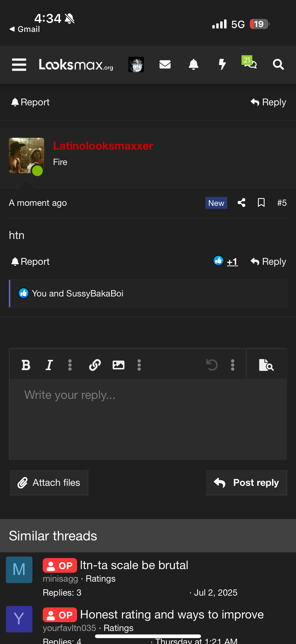Open chat icon with 21 badge
This screenshot has height=644, width=296.
tap(250, 62)
